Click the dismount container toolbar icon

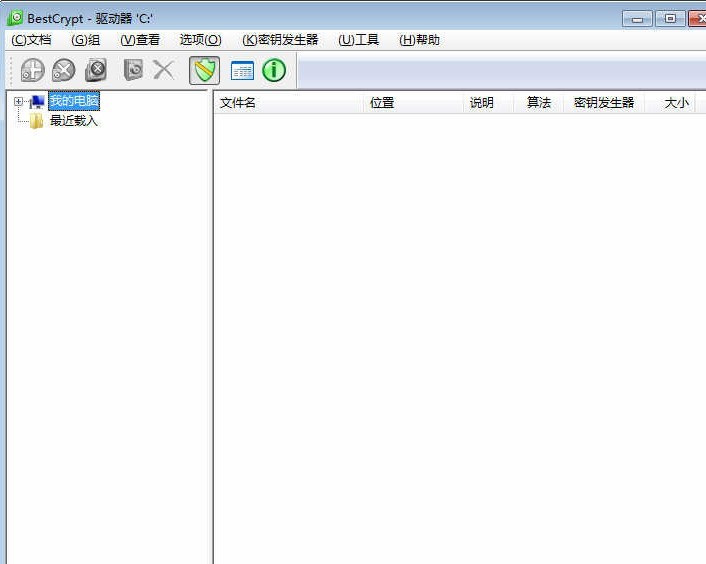[63, 70]
